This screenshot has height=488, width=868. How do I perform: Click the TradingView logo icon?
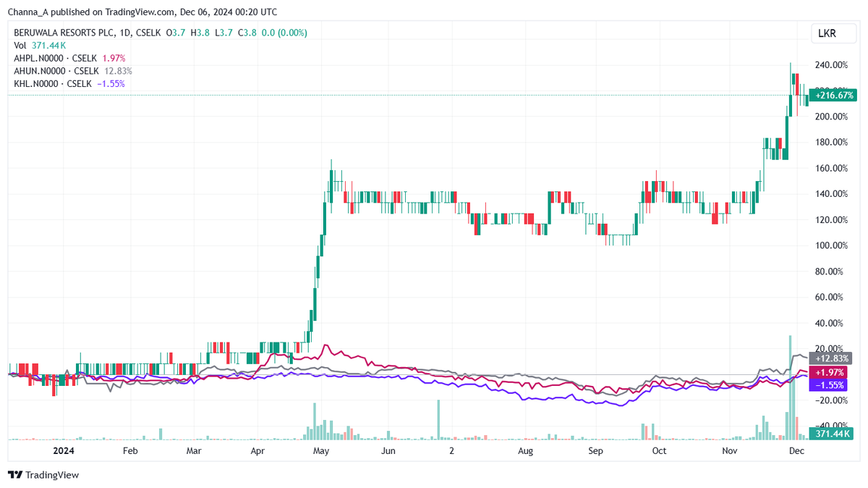click(x=14, y=475)
